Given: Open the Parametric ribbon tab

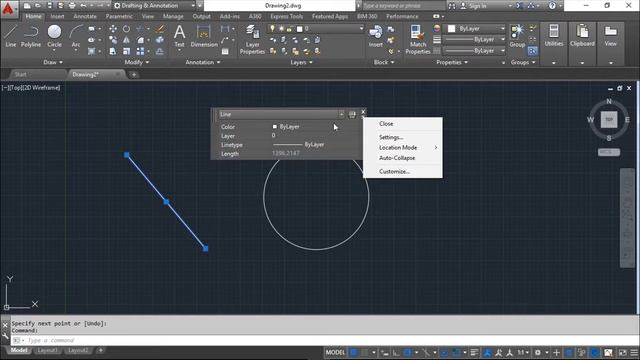Looking at the screenshot, I should coord(119,16).
